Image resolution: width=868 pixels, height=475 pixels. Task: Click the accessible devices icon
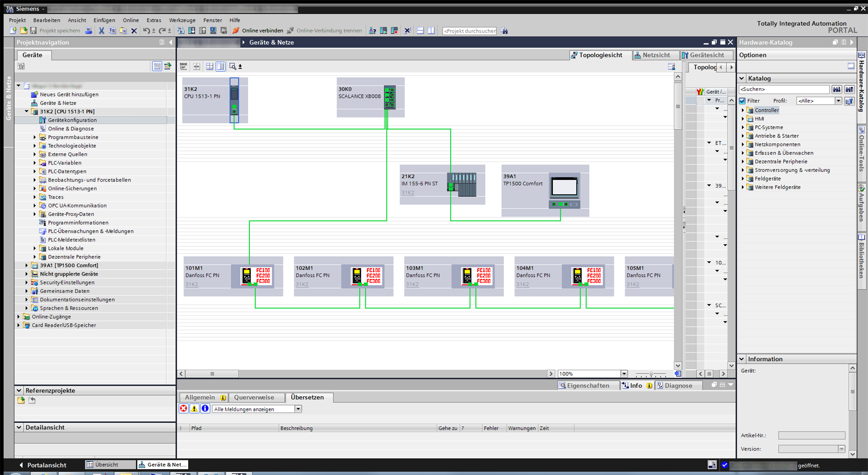373,31
